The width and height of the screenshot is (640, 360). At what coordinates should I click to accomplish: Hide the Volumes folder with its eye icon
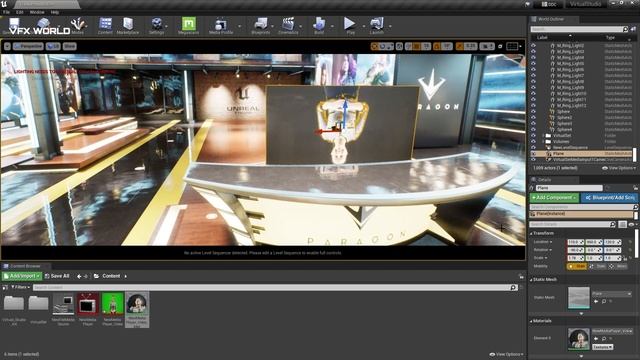(x=533, y=142)
